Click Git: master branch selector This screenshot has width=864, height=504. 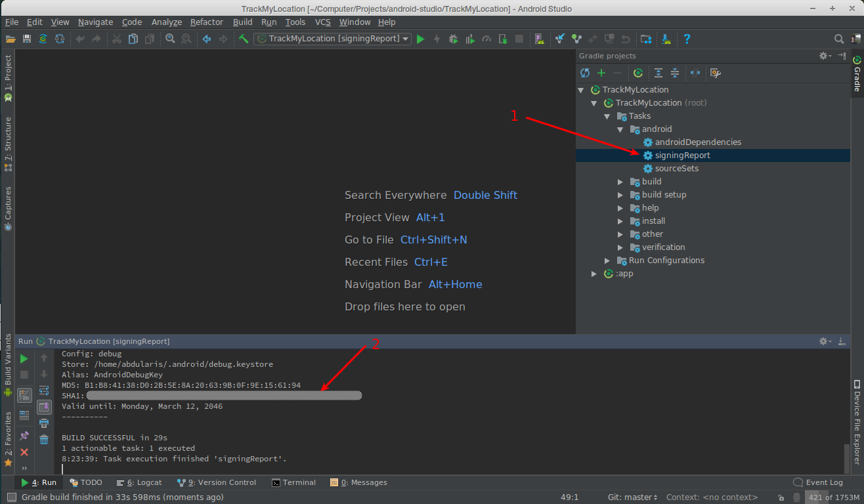pos(633,497)
